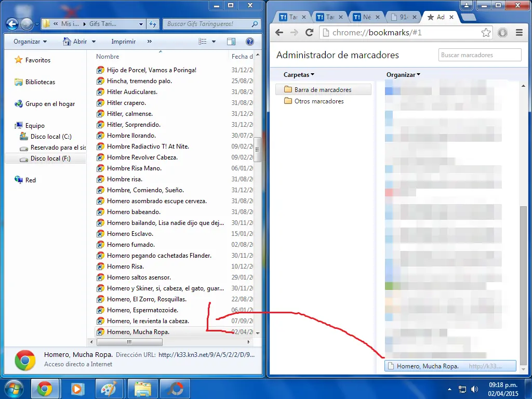
Task: Open the Windows Start menu
Action: (14, 389)
